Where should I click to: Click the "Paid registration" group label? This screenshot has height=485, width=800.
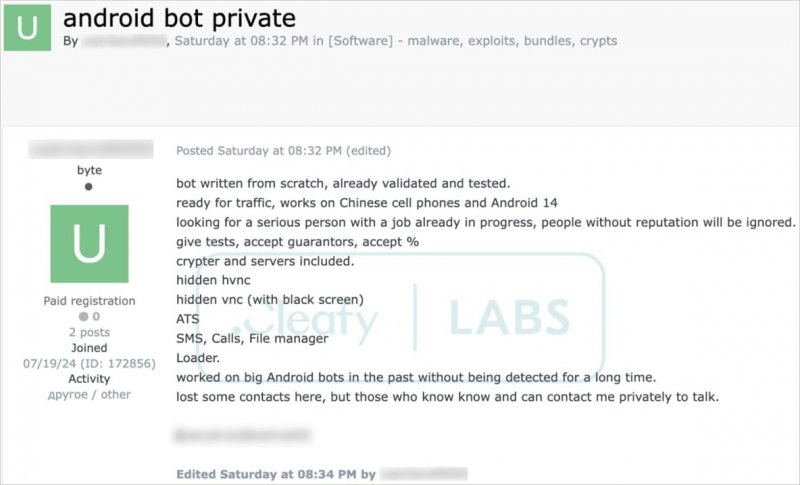[89, 301]
